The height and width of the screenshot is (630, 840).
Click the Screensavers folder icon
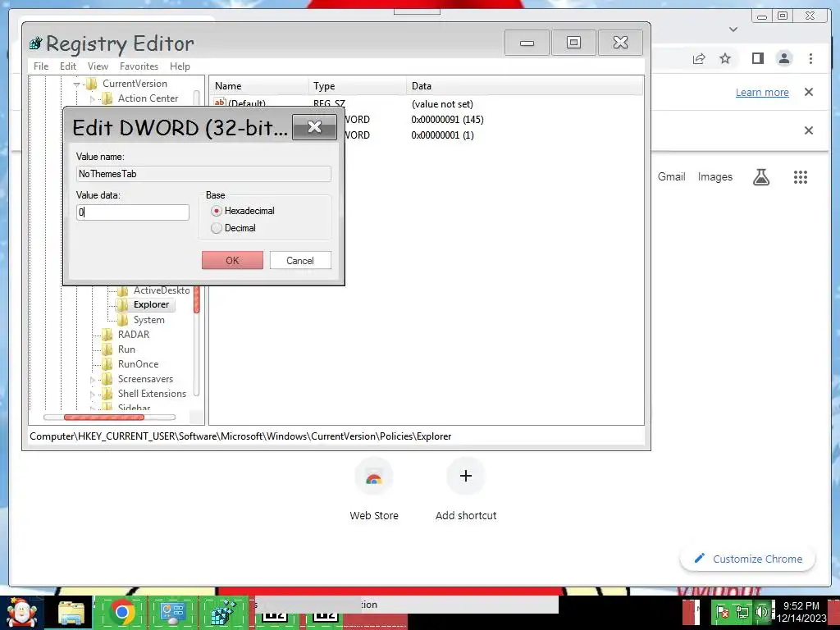107,379
